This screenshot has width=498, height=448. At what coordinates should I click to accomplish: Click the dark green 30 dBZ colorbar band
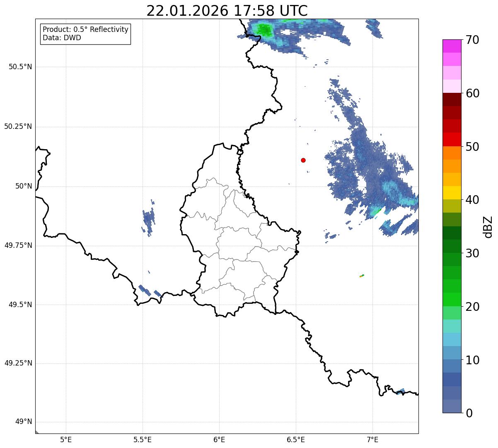tap(452, 246)
